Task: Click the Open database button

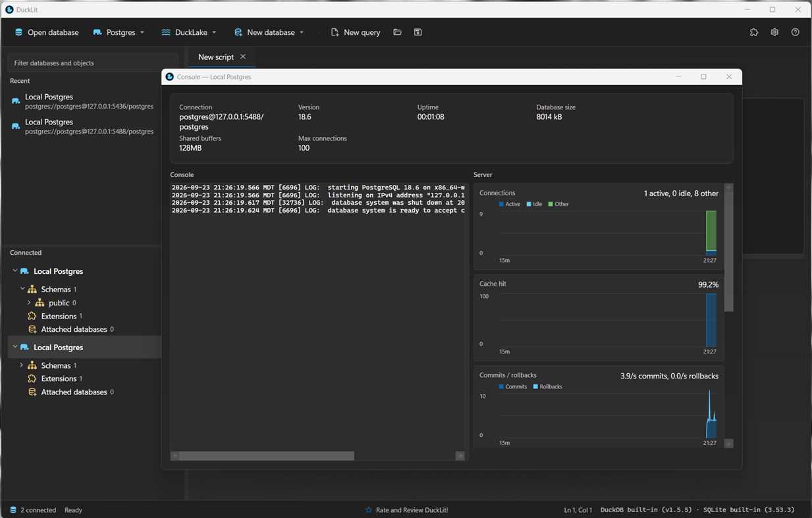Action: (46, 32)
